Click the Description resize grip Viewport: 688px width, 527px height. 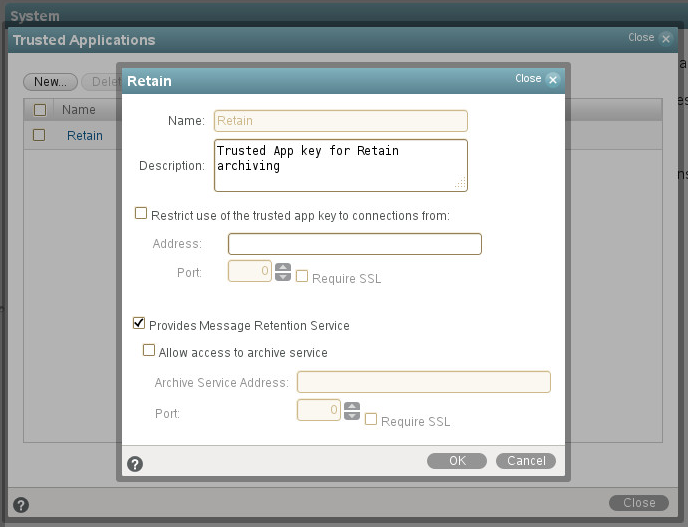point(460,183)
